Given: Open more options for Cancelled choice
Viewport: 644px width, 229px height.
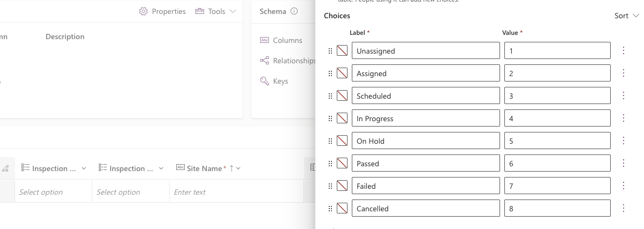Looking at the screenshot, I should (624, 209).
